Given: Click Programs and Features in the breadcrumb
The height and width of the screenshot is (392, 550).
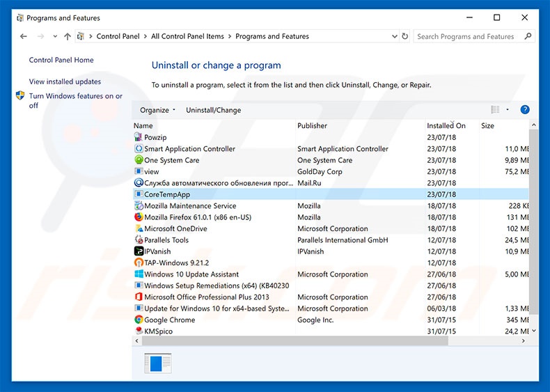Looking at the screenshot, I should (272, 36).
